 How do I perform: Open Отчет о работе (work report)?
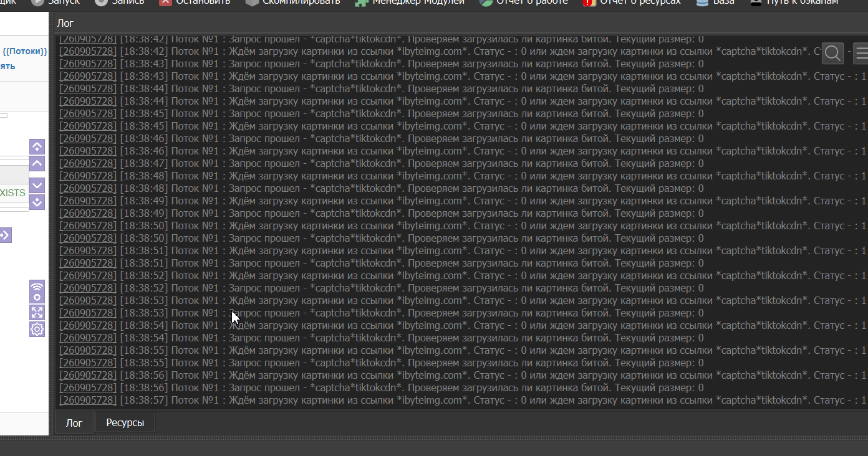coord(524,2)
